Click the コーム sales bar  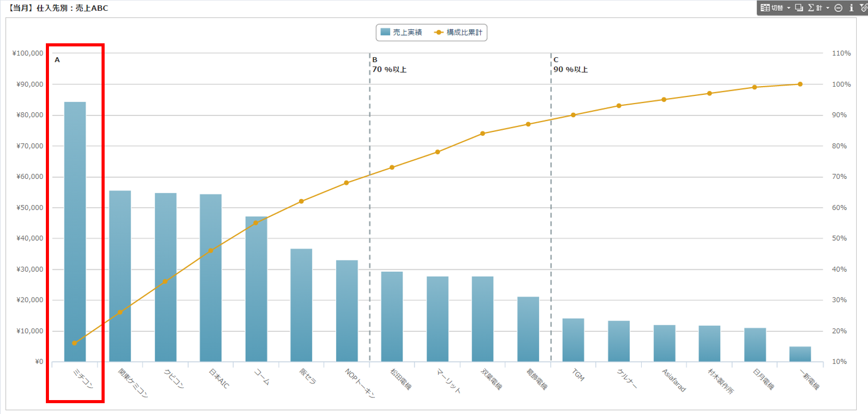coord(256,289)
